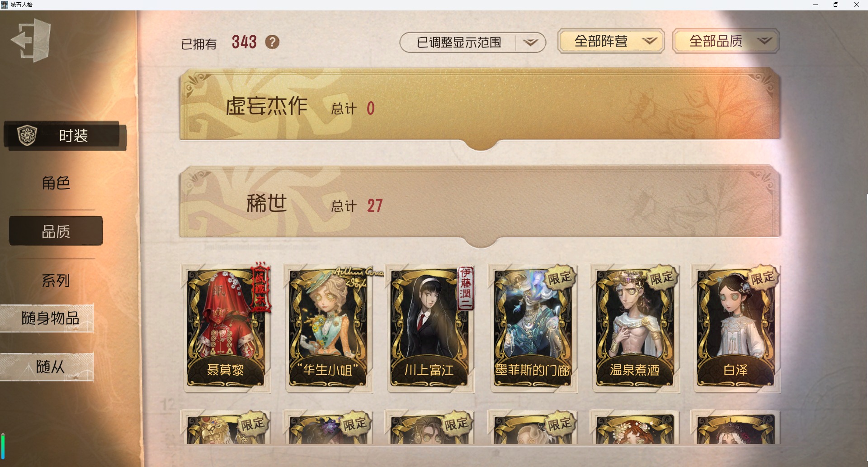Select the 墨菲斯的门廊 limited costume
Screen dimensions: 868x467
coord(533,328)
